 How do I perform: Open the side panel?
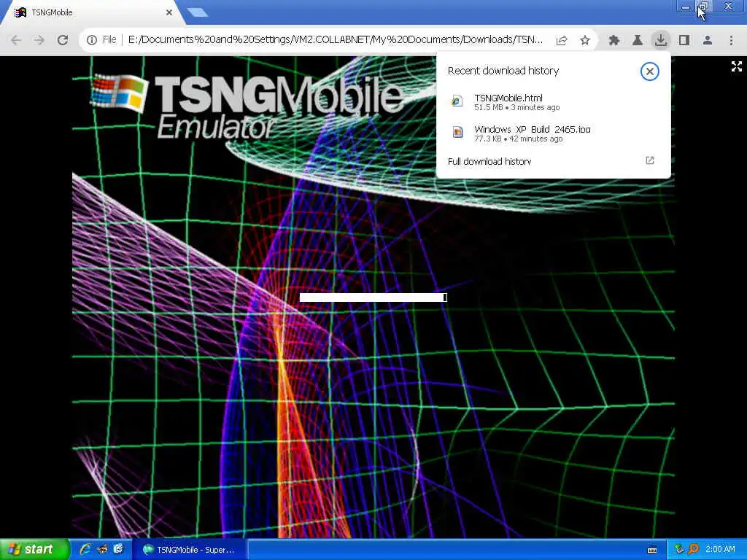[684, 41]
